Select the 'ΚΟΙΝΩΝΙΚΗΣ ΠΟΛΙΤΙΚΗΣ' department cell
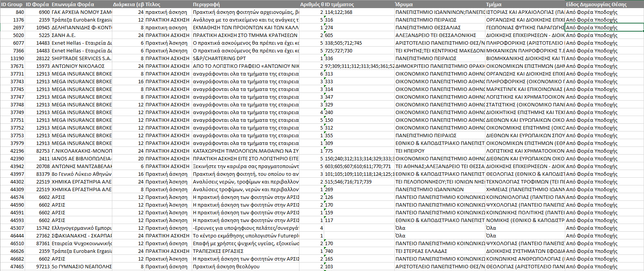The width and height of the screenshot is (644, 271). pos(525,212)
